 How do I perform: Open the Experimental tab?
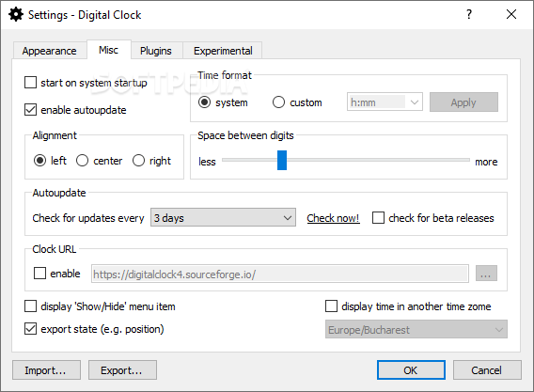click(x=223, y=51)
